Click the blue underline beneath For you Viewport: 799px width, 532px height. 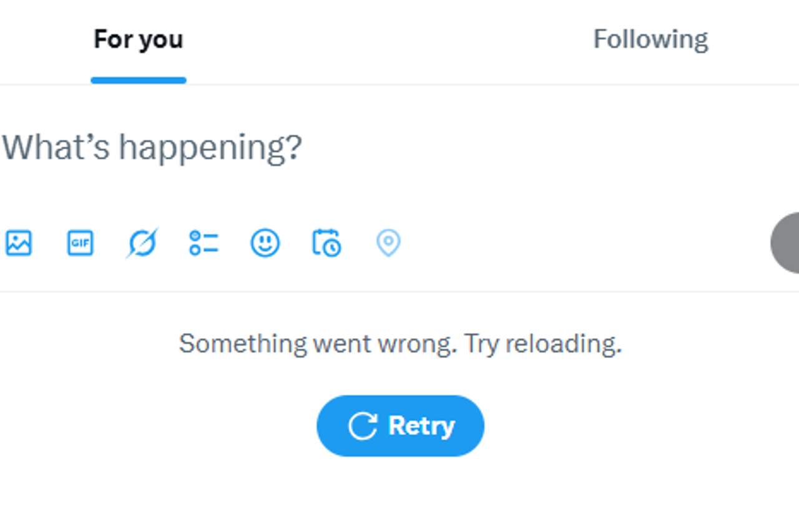tap(138, 80)
